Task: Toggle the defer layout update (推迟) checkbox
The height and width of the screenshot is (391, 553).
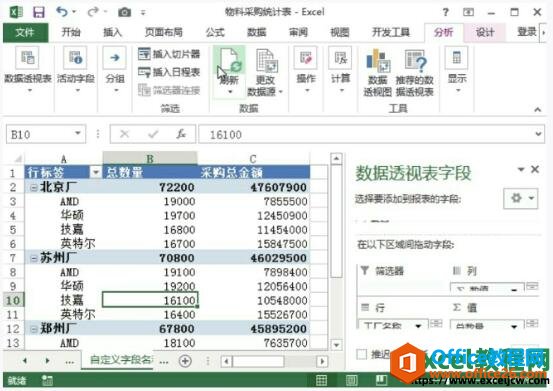Action: pyautogui.click(x=362, y=354)
